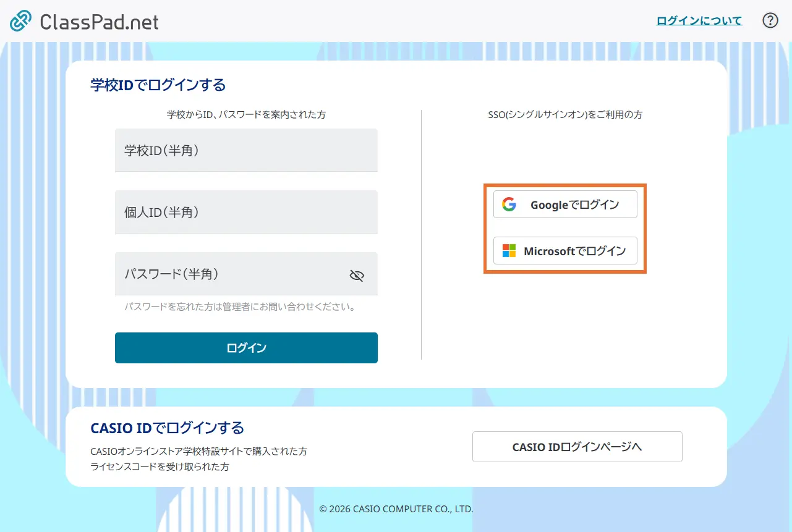Click the ClassPad.net title text

pos(99,22)
